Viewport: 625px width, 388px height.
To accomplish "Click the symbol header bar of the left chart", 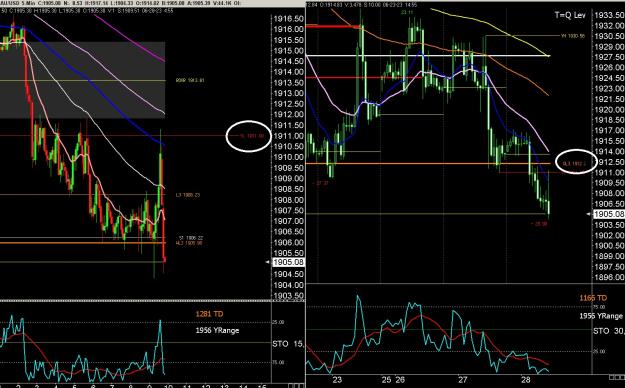I will click(153, 3).
